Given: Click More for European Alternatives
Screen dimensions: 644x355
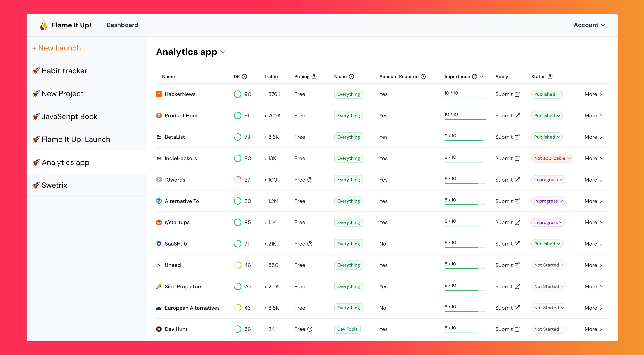Looking at the screenshot, I should pyautogui.click(x=593, y=308).
